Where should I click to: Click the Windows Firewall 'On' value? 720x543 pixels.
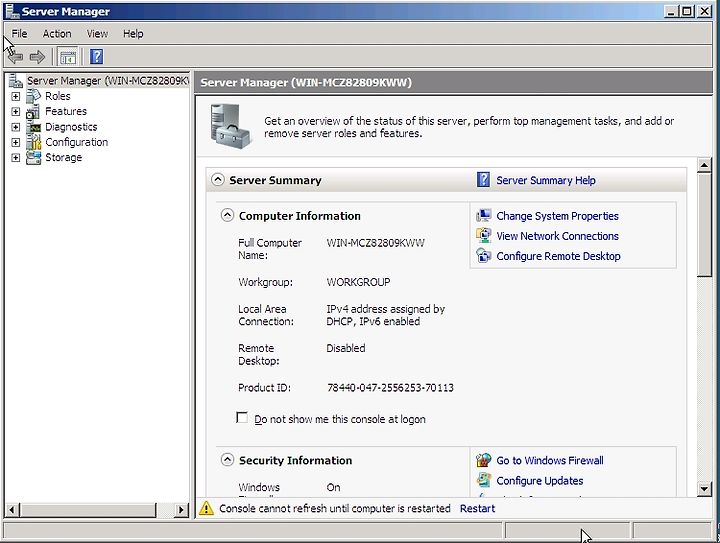pos(333,487)
